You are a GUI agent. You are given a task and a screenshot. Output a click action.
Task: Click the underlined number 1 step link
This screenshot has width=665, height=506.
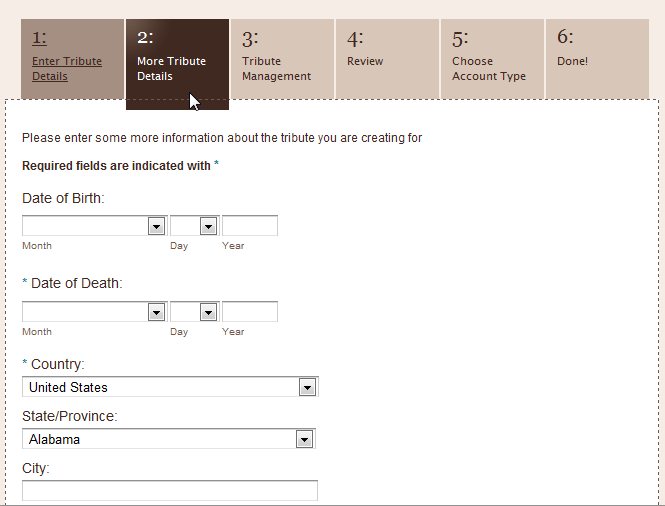click(x=39, y=38)
